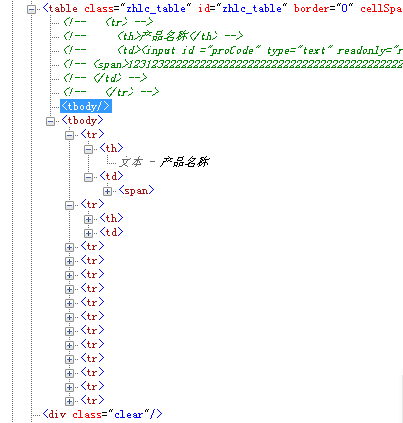The height and width of the screenshot is (423, 403).
Task: Click the class="zhlc_table" attribute
Action: click(x=138, y=8)
